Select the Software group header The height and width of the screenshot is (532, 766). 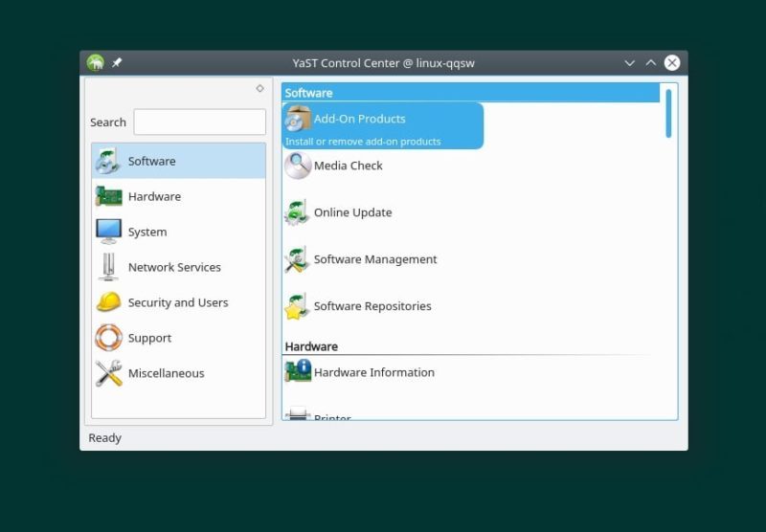(x=470, y=93)
